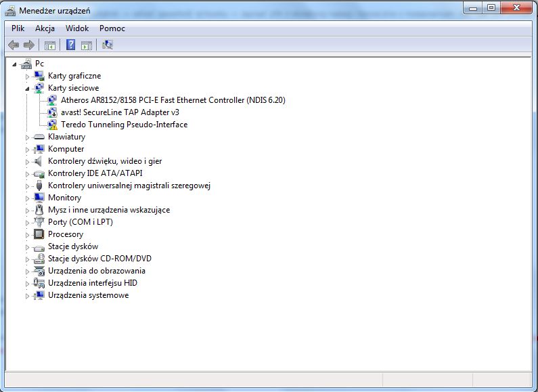
Task: Click the Procesory chip icon
Action: pyautogui.click(x=39, y=234)
